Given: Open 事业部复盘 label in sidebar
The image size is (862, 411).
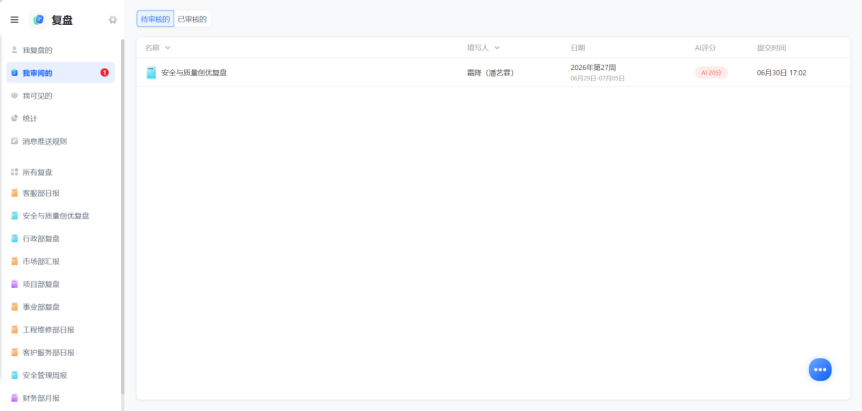Looking at the screenshot, I should (41, 307).
